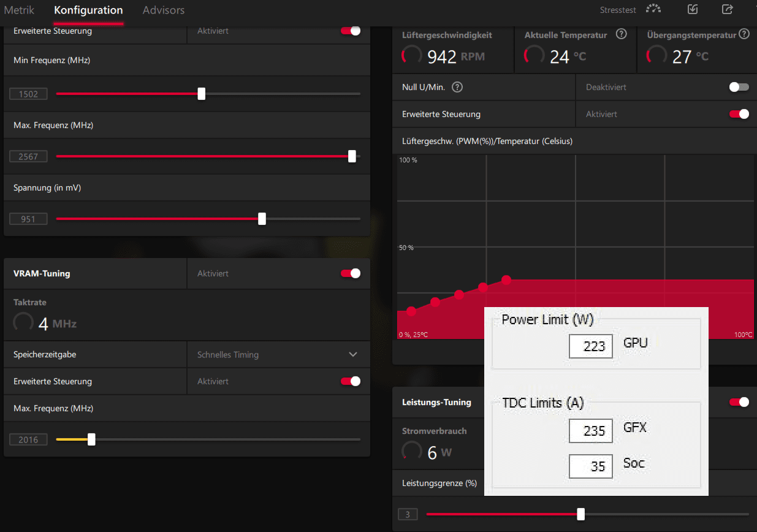Click the 4 MHz Taktrate reading
Screen dimensions: 757x532
point(57,324)
